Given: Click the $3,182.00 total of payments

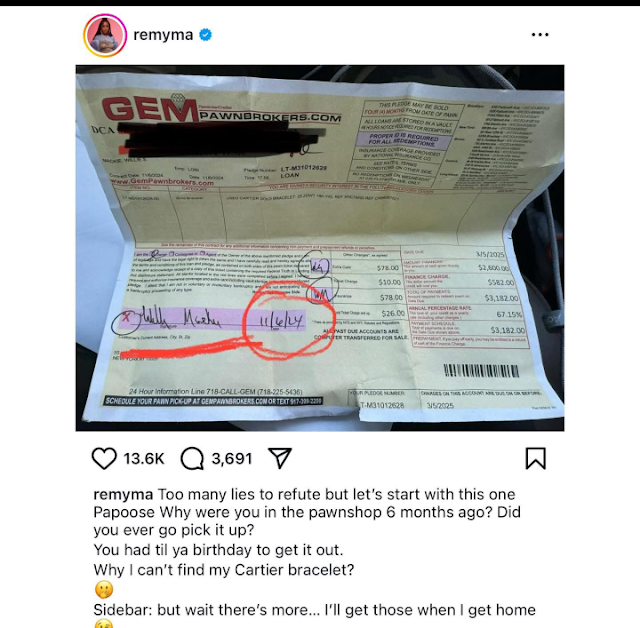Looking at the screenshot, I should click(x=501, y=298).
